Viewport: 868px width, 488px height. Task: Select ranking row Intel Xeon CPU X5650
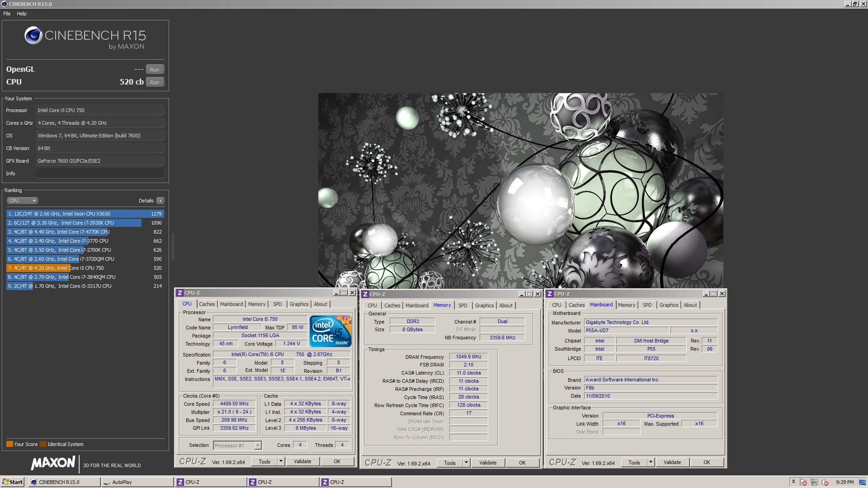click(x=85, y=214)
